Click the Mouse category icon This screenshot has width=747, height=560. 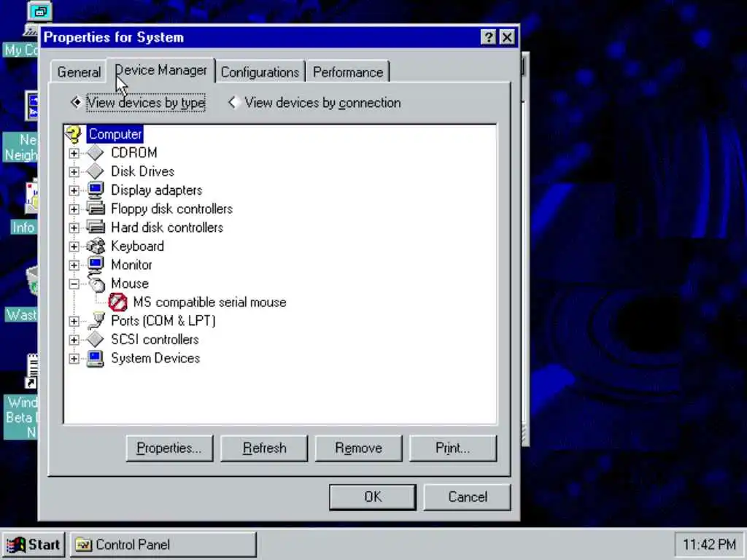point(96,283)
